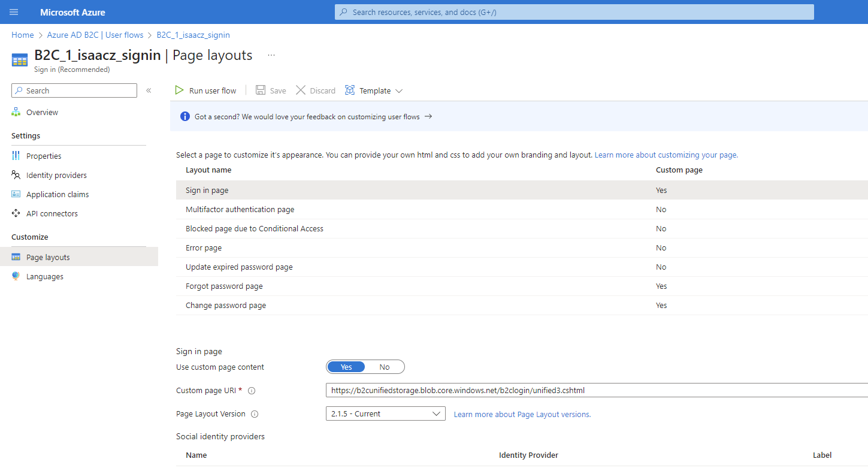This screenshot has width=868, height=468.
Task: Select Multifactor authentication page row
Action: click(522, 209)
